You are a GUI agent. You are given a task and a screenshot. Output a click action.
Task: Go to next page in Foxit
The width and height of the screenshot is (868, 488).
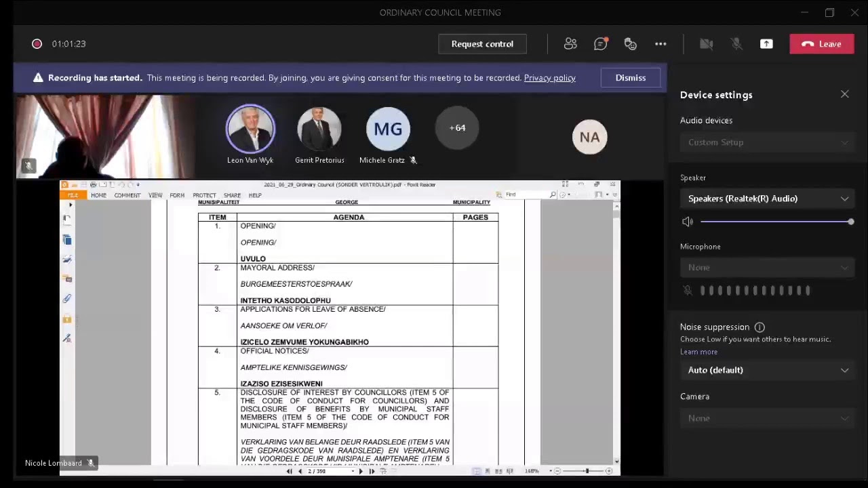(361, 471)
